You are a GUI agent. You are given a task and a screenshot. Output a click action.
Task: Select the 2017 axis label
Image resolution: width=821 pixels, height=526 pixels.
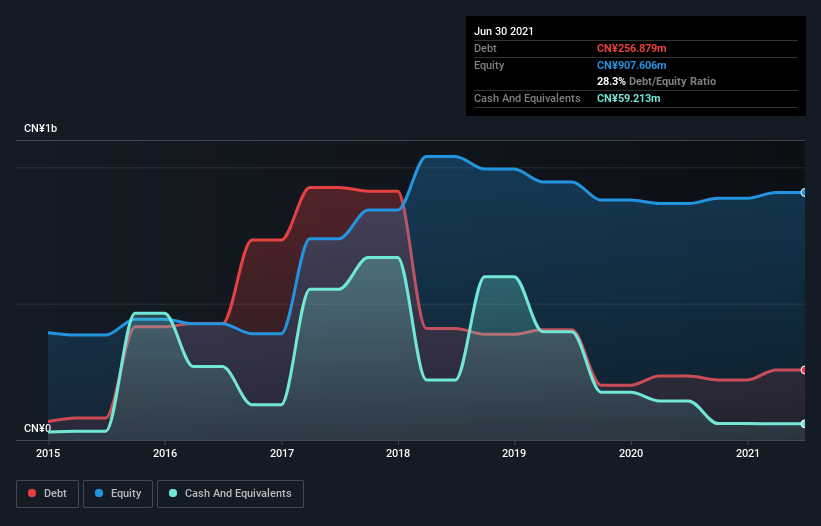(x=282, y=453)
